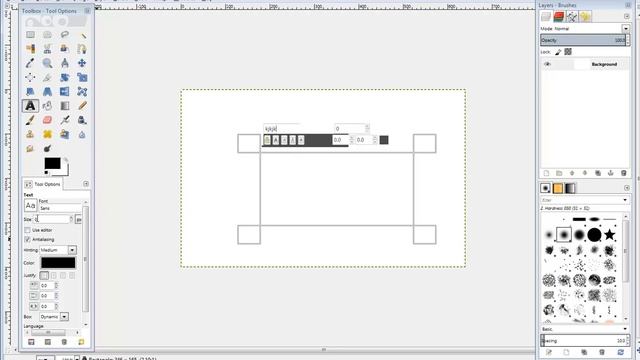Select the Clone stamp tool

(x=30, y=134)
